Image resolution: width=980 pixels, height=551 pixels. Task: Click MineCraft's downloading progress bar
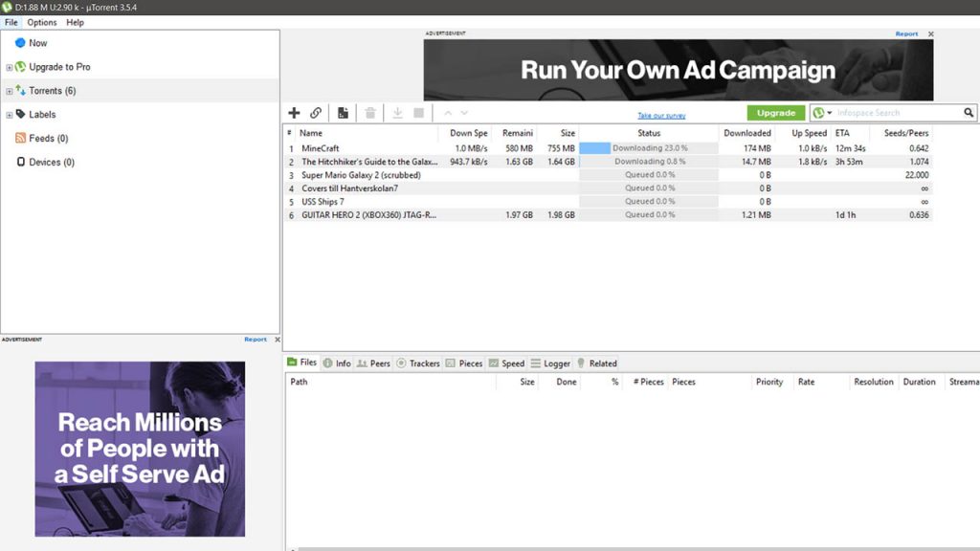pos(648,148)
